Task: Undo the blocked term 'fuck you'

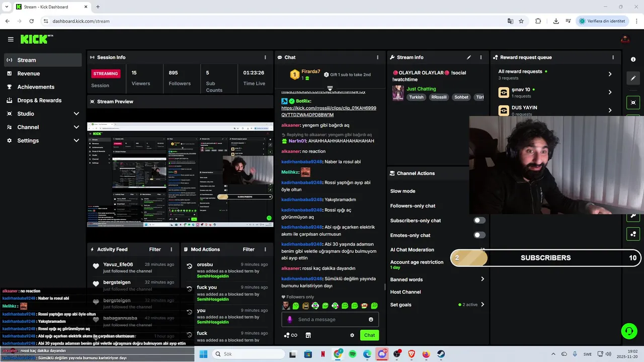Action: [189, 289]
